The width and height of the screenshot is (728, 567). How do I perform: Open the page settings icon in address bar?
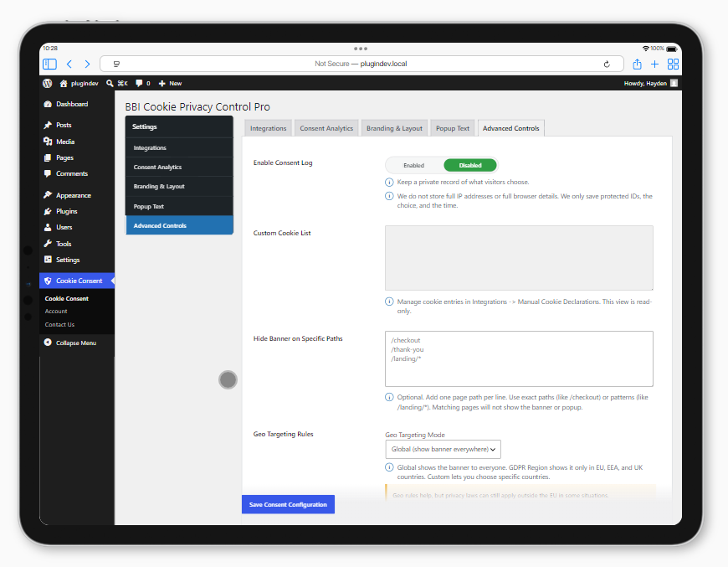click(x=116, y=64)
